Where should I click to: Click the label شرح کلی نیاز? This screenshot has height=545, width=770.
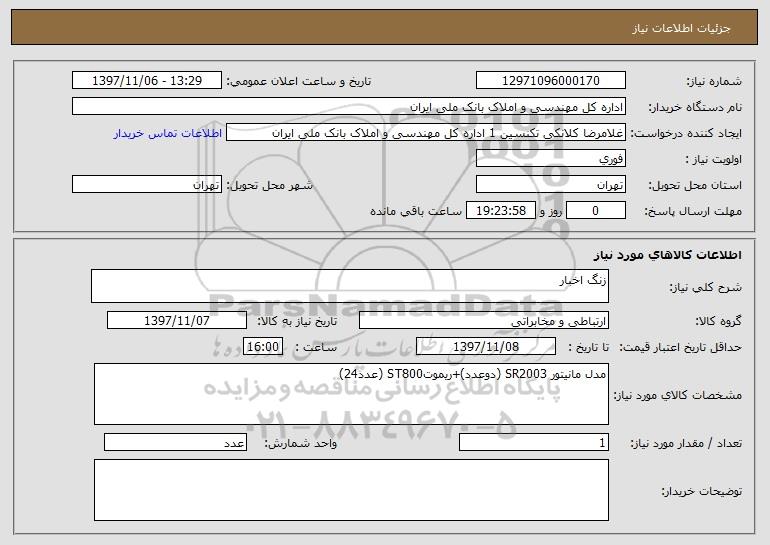click(x=706, y=288)
